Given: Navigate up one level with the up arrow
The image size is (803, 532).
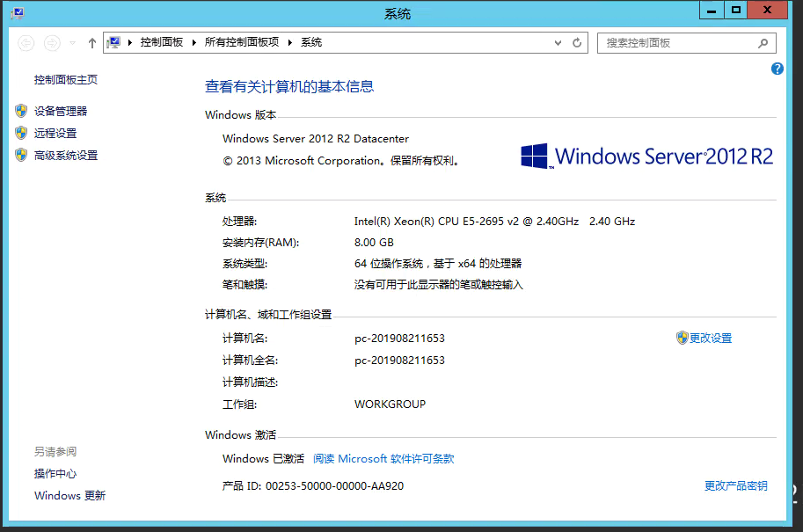Looking at the screenshot, I should tap(91, 42).
